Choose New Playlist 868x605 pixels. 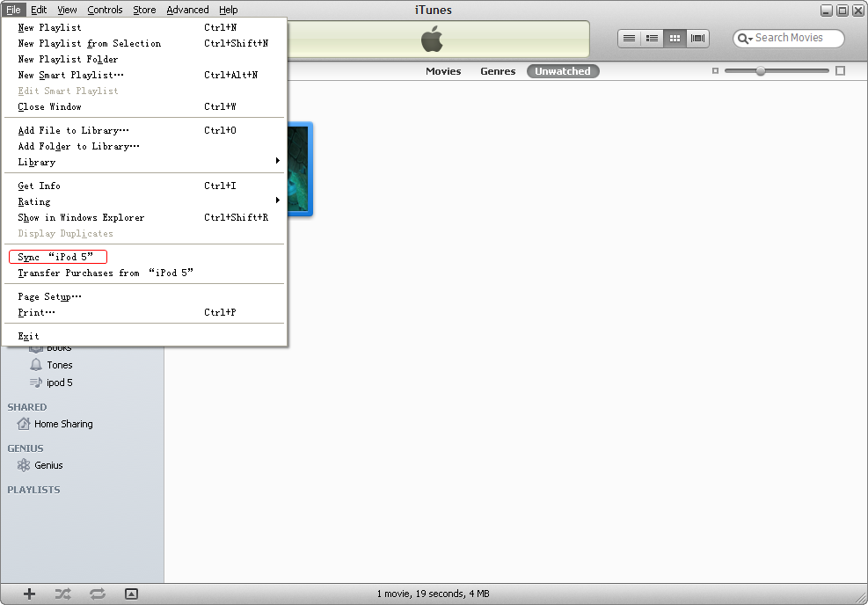coord(144,27)
